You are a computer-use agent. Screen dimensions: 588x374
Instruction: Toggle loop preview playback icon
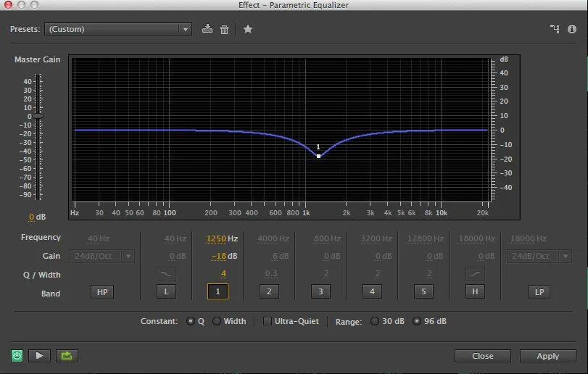67,356
